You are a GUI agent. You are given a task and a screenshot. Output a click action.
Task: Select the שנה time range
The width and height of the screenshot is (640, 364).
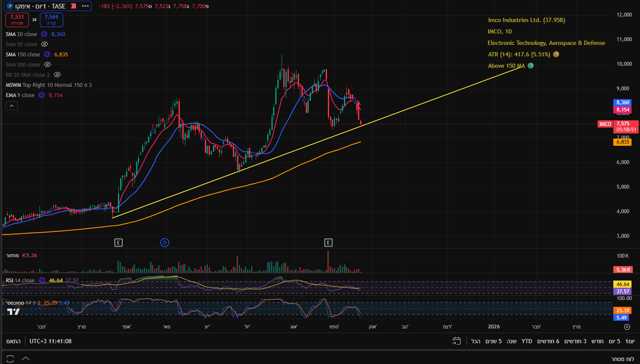tap(511, 341)
